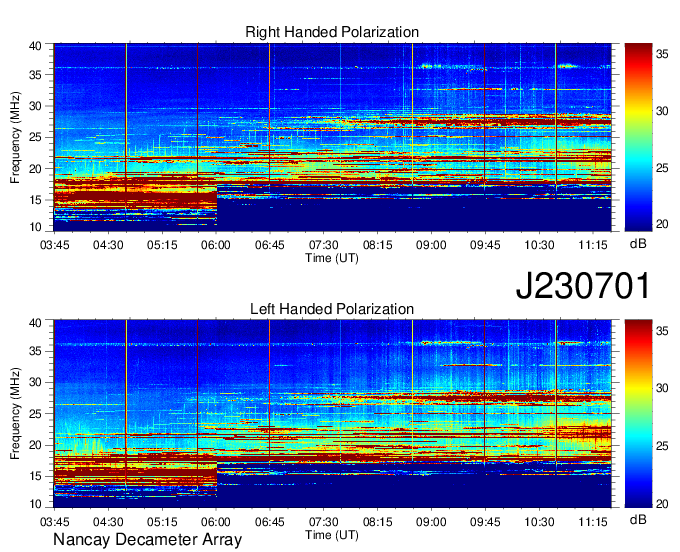Click the 40 MHz tick on right-handed plot
Viewport: 680px width, 552px height.
(x=35, y=46)
